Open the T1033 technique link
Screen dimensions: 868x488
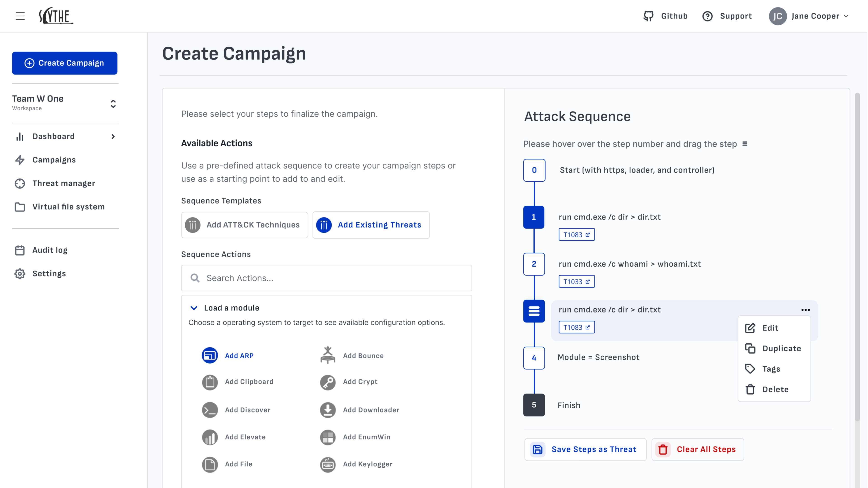pyautogui.click(x=577, y=282)
